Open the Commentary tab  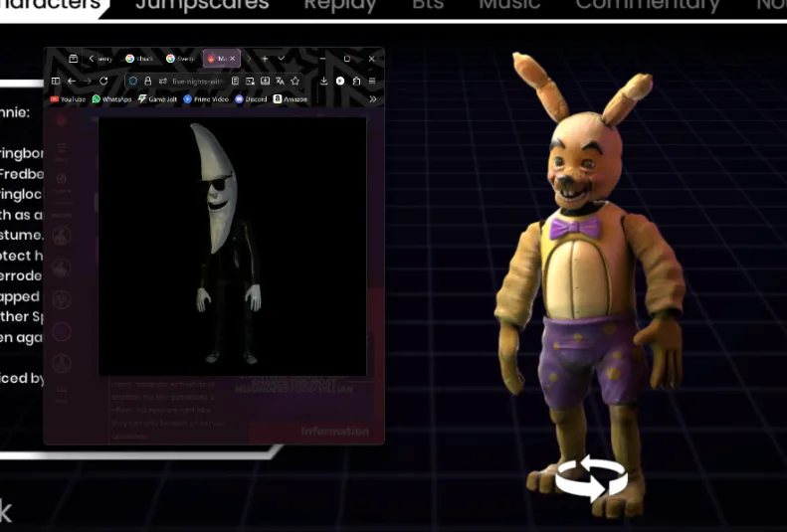pos(648,6)
